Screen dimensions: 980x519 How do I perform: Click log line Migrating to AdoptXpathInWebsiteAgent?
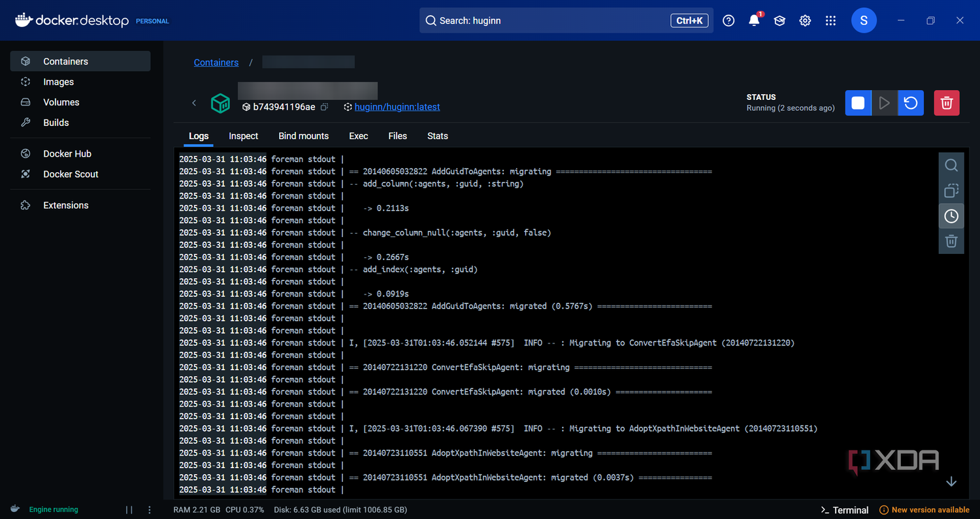click(693, 428)
